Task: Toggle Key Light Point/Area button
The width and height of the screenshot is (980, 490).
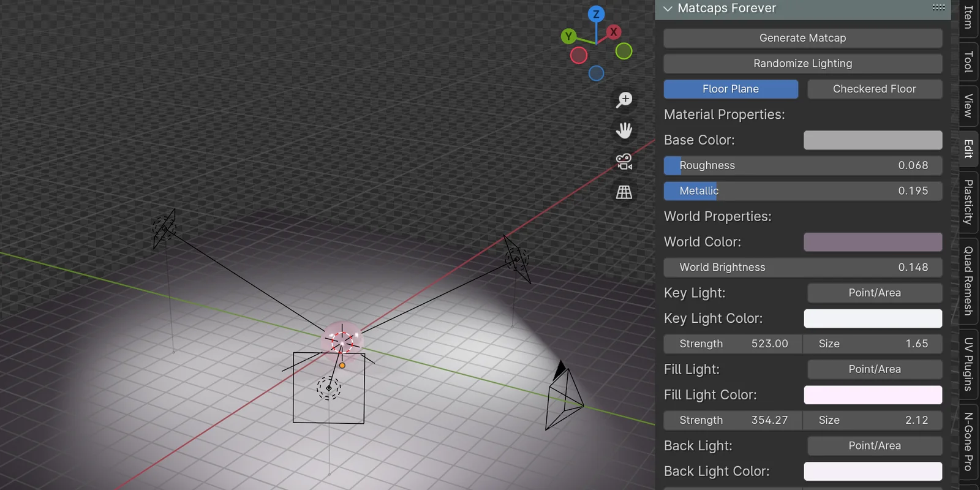Action: 875,293
